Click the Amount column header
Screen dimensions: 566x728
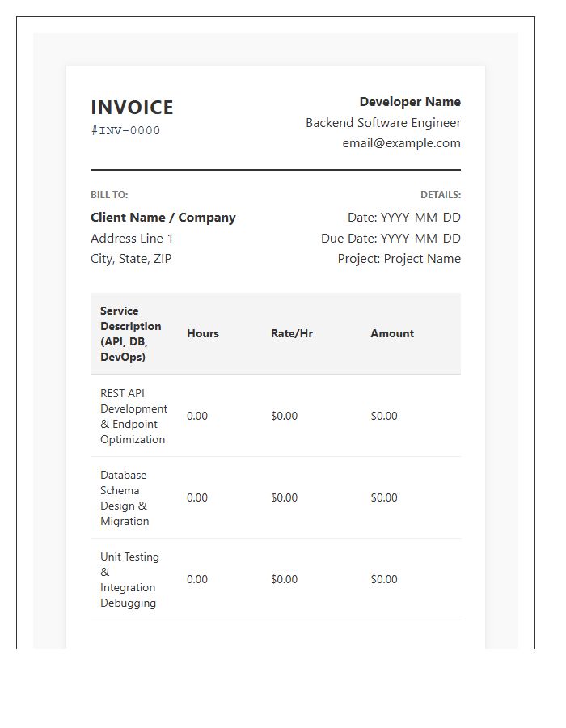pos(392,334)
